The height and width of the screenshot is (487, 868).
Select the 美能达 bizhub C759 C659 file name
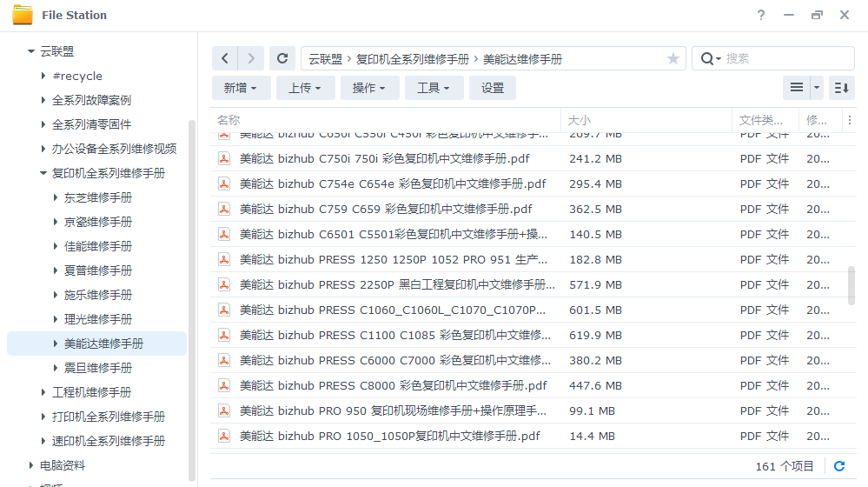(x=386, y=210)
